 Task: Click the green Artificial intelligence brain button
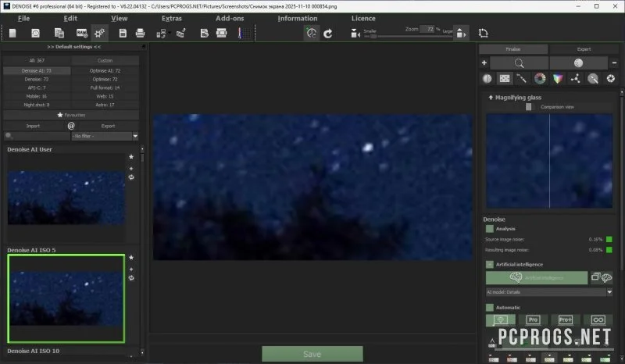click(537, 277)
